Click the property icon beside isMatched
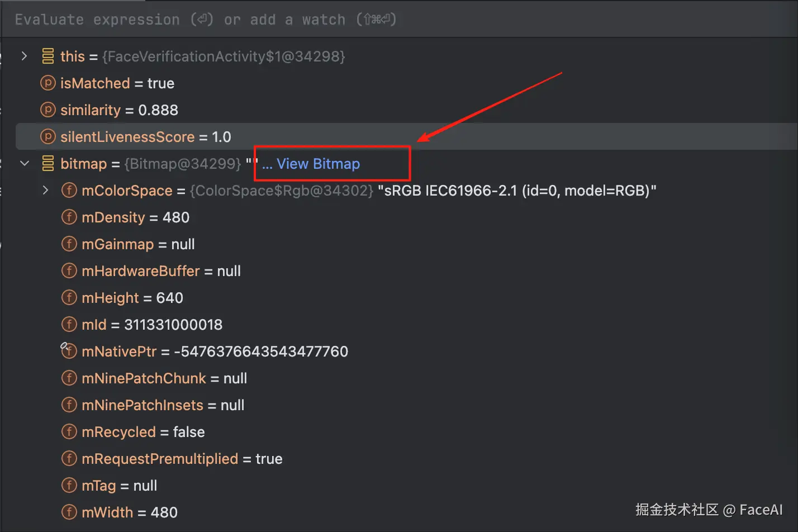 pyautogui.click(x=48, y=83)
